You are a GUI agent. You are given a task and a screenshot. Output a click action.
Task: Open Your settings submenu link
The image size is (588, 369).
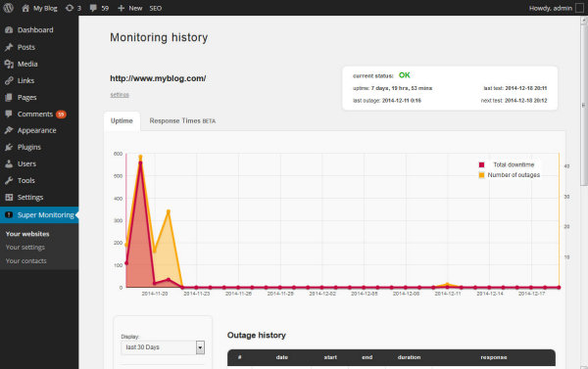click(25, 248)
